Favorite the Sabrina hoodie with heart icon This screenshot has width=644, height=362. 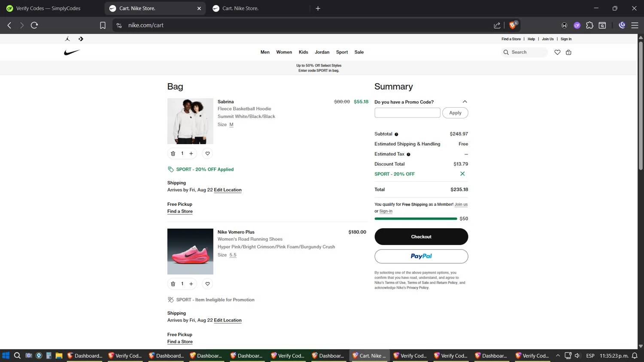pyautogui.click(x=207, y=154)
